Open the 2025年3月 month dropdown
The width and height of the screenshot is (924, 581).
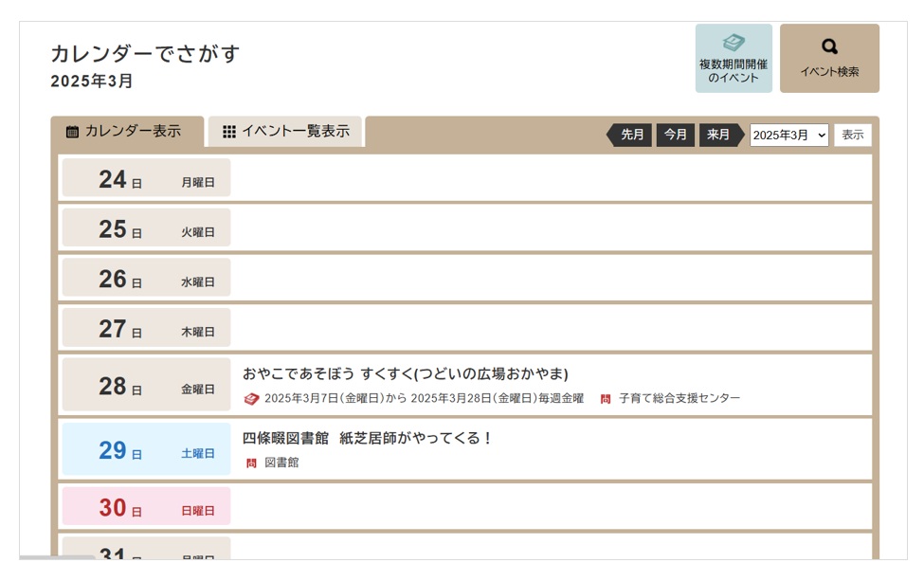pos(788,136)
